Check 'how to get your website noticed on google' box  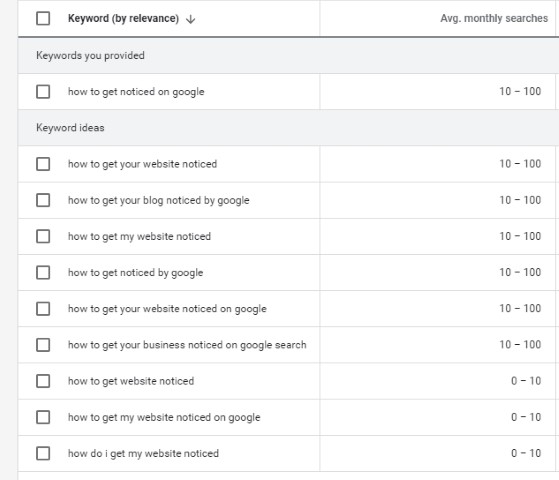(x=43, y=308)
